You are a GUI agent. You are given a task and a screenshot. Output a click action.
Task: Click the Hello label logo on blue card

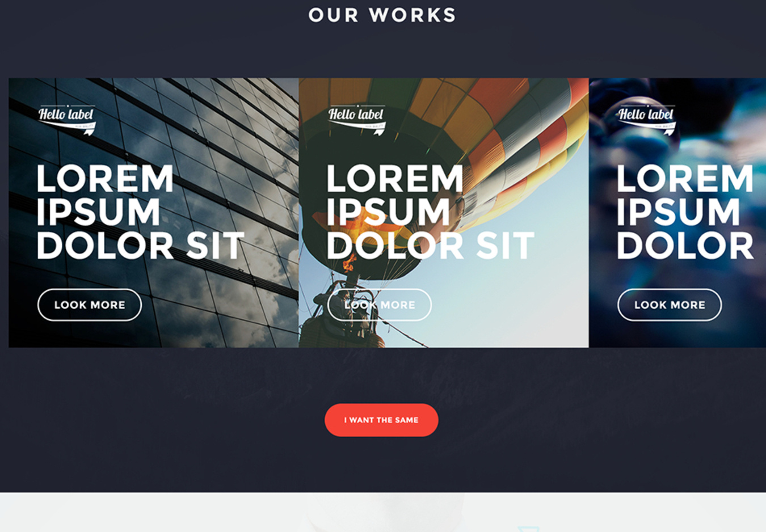click(x=647, y=120)
